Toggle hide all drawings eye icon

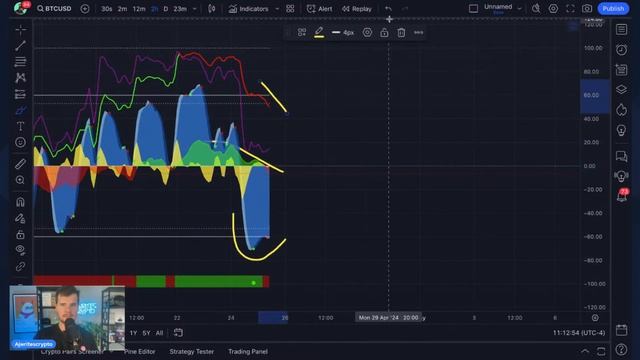20,250
